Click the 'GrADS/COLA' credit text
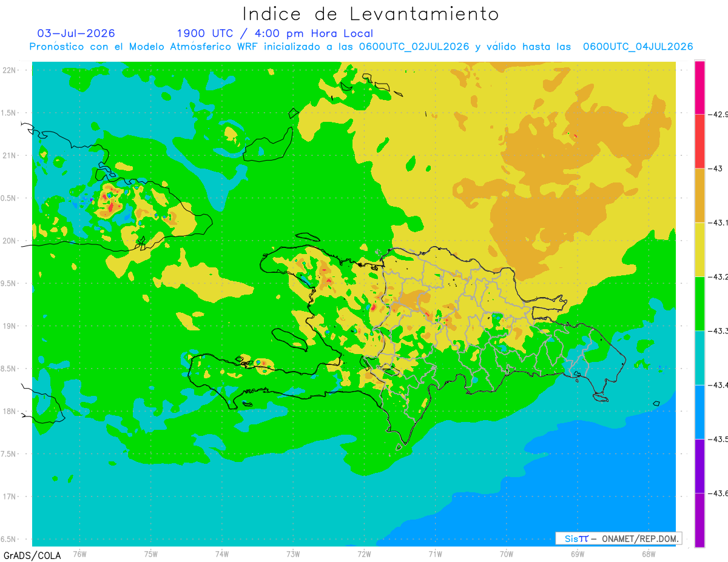The image size is (728, 562). [x=32, y=555]
